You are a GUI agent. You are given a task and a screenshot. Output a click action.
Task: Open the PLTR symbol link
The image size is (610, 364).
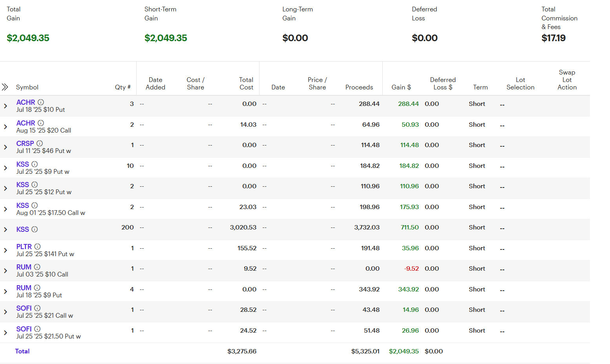[x=24, y=247]
